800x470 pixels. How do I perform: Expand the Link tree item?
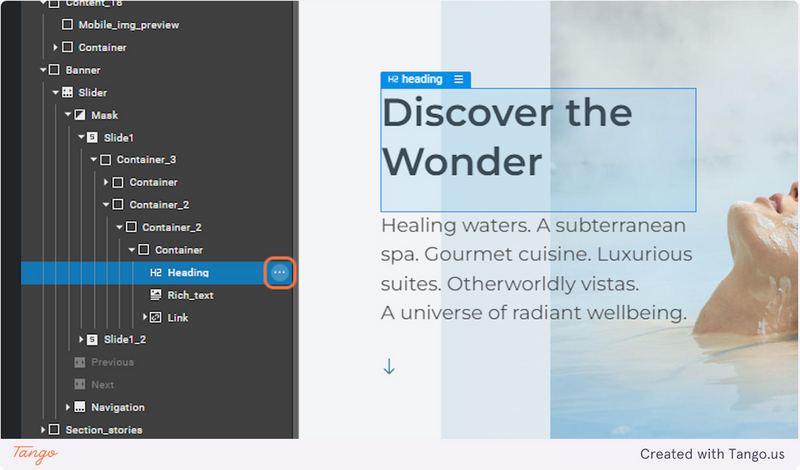145,317
